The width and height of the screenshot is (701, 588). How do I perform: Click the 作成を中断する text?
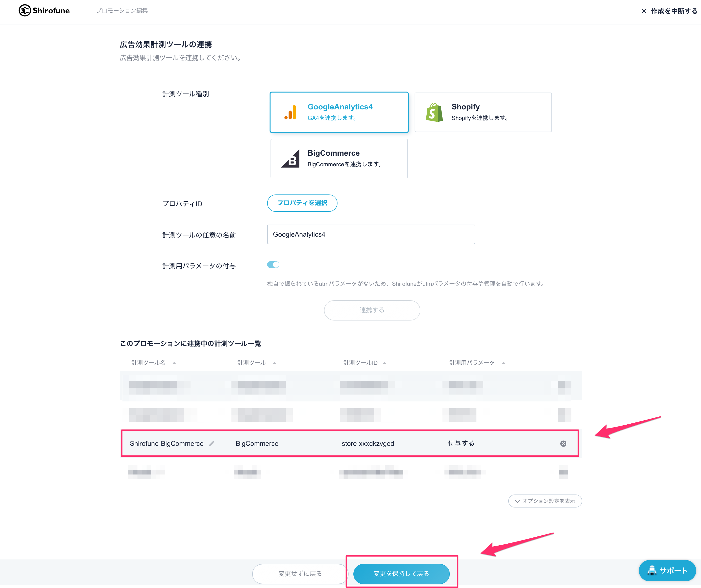pos(674,11)
